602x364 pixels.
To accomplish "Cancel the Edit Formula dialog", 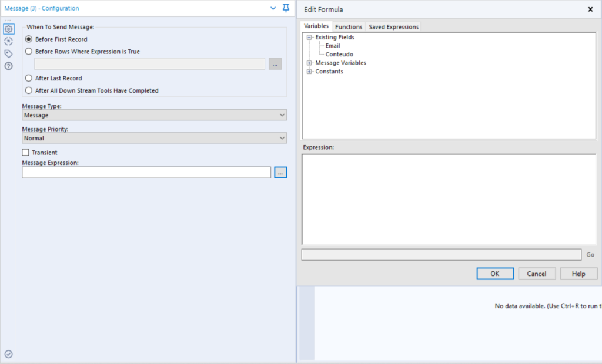I will [x=537, y=274].
